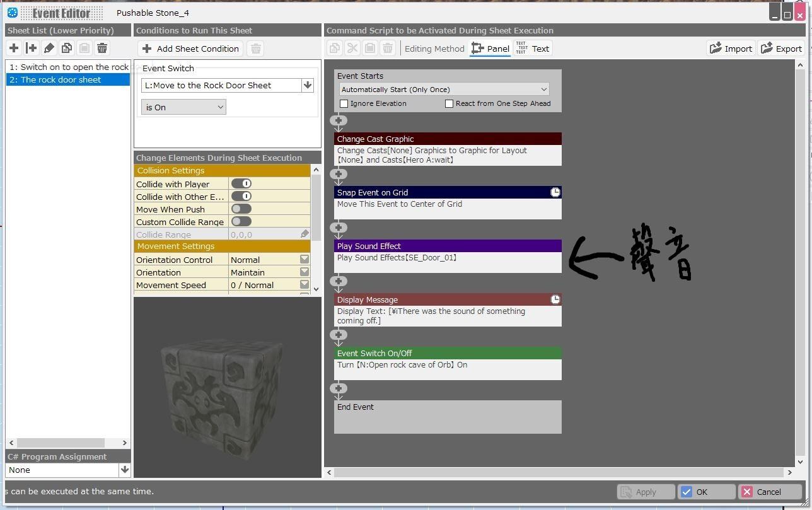Open the Event Starts trigger dropdown
Image resolution: width=812 pixels, height=510 pixels.
444,90
